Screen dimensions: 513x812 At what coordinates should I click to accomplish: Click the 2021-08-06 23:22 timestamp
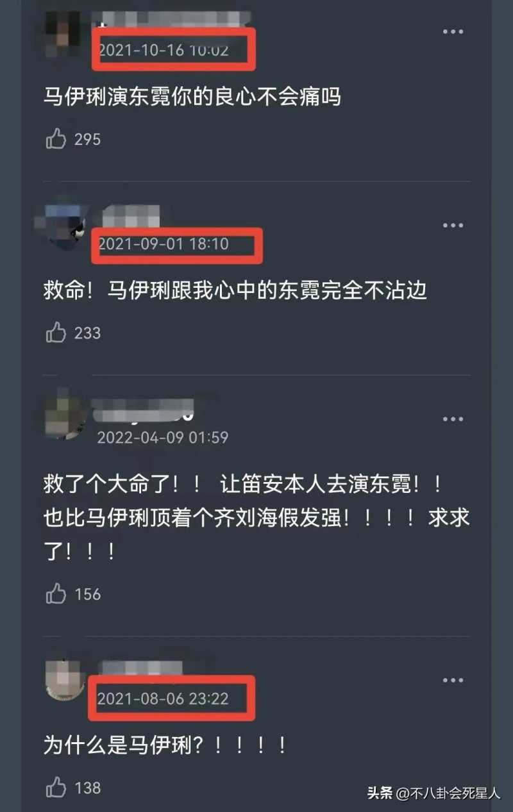pyautogui.click(x=163, y=699)
